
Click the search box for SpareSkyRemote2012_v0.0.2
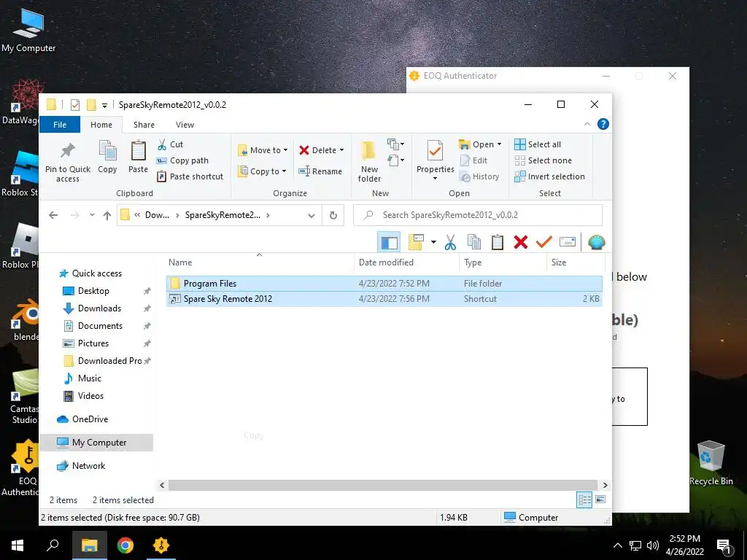pyautogui.click(x=477, y=215)
